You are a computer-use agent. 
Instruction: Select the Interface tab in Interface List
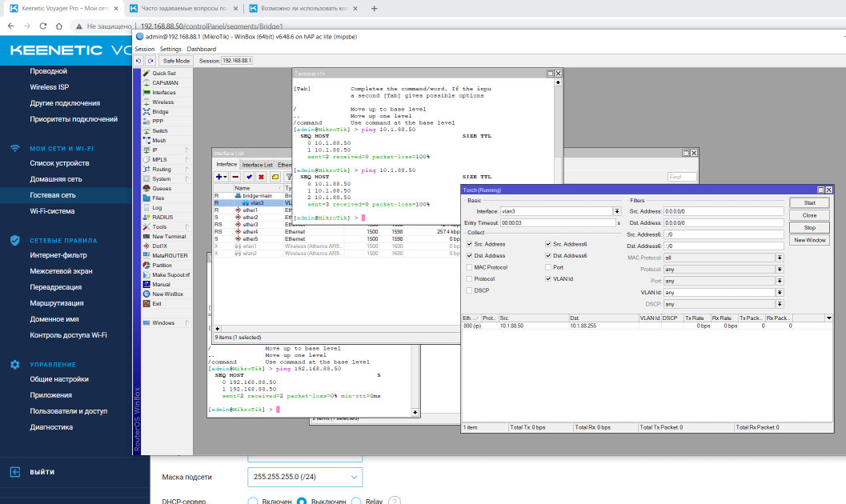227,165
